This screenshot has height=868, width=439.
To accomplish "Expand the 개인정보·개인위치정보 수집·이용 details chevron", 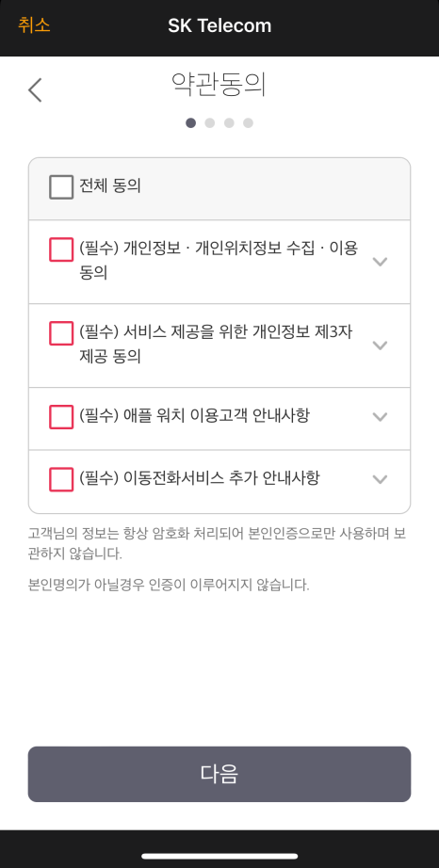I will click(380, 262).
